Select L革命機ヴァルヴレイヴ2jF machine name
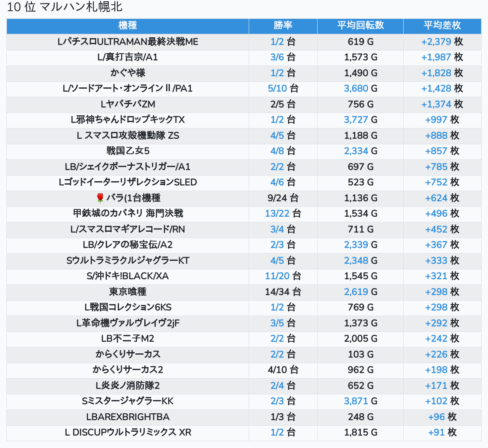The width and height of the screenshot is (488, 448). [x=128, y=323]
